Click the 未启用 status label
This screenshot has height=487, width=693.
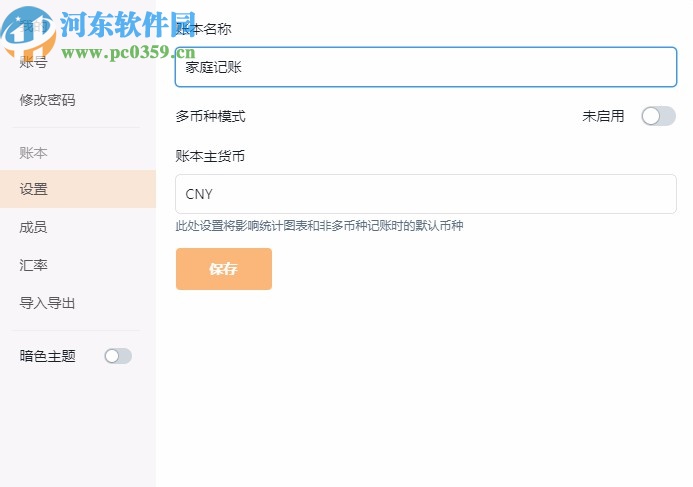(603, 116)
